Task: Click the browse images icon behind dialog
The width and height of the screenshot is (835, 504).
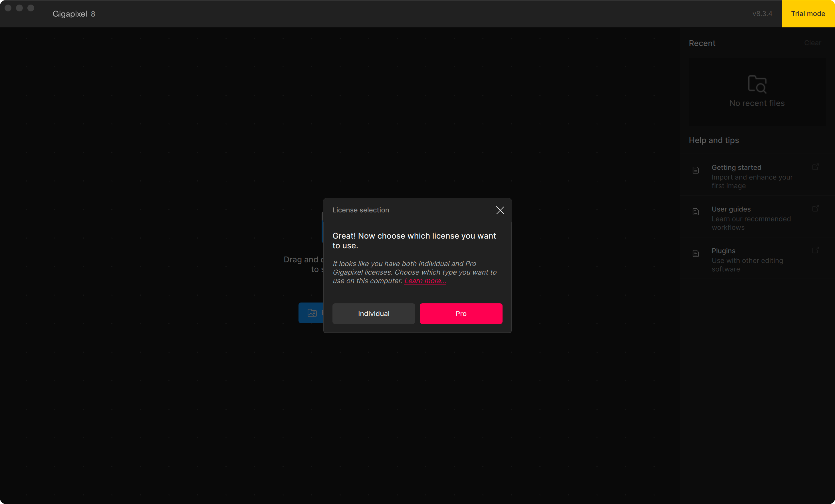Action: tap(312, 313)
